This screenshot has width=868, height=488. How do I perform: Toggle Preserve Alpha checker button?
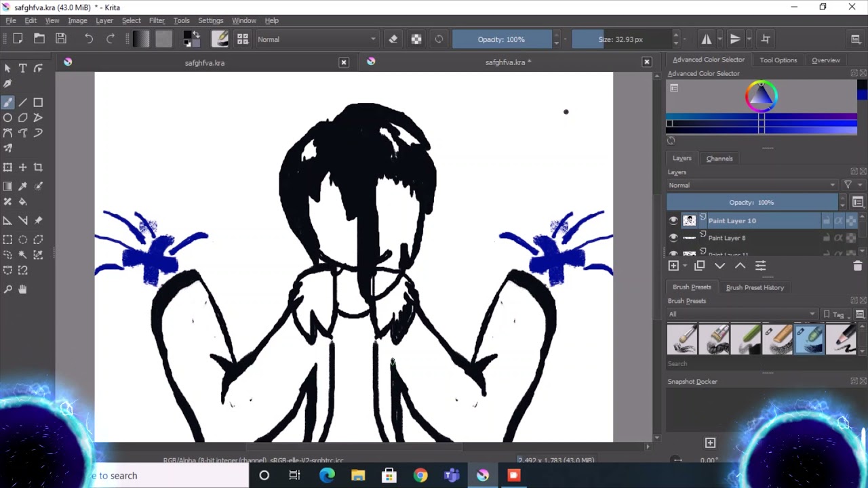pos(416,39)
